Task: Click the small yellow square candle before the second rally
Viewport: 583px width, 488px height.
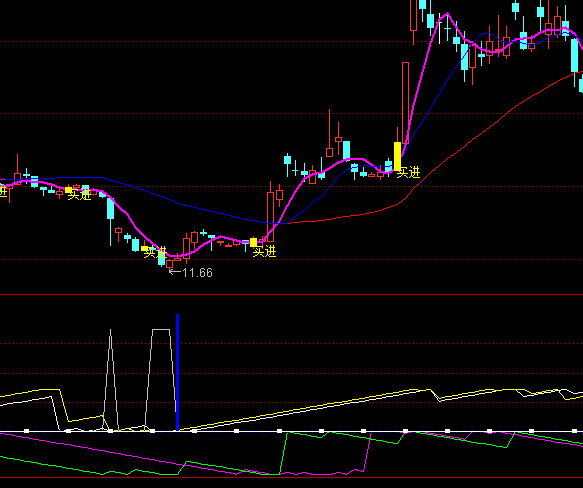Action: click(x=253, y=242)
